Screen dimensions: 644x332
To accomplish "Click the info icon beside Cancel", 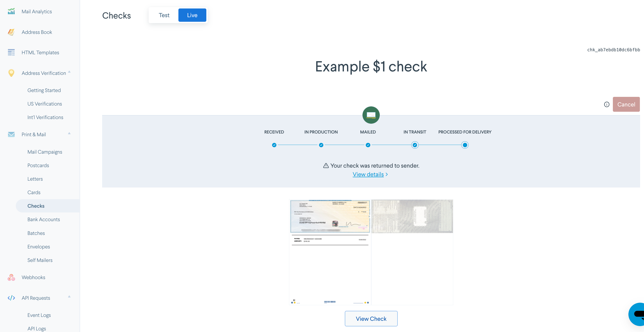I will [x=606, y=104].
